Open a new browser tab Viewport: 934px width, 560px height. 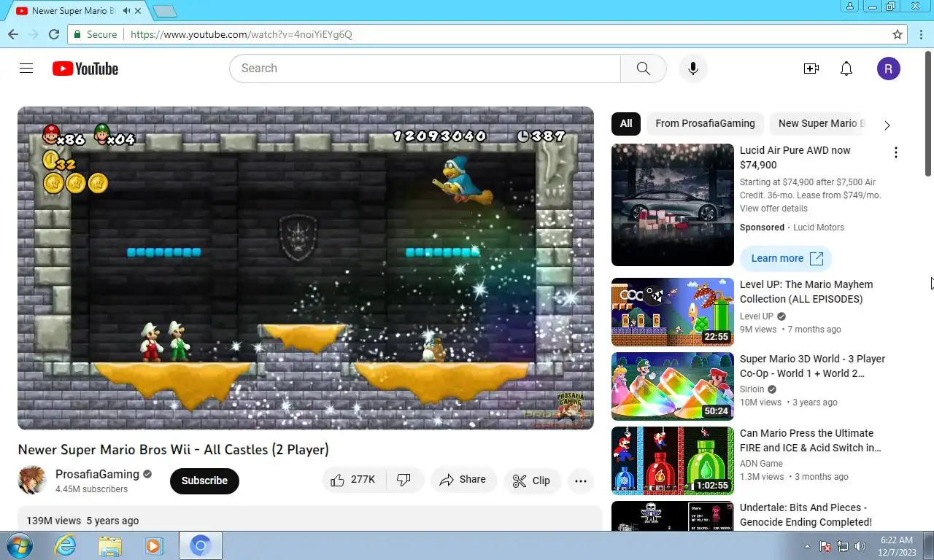click(165, 11)
